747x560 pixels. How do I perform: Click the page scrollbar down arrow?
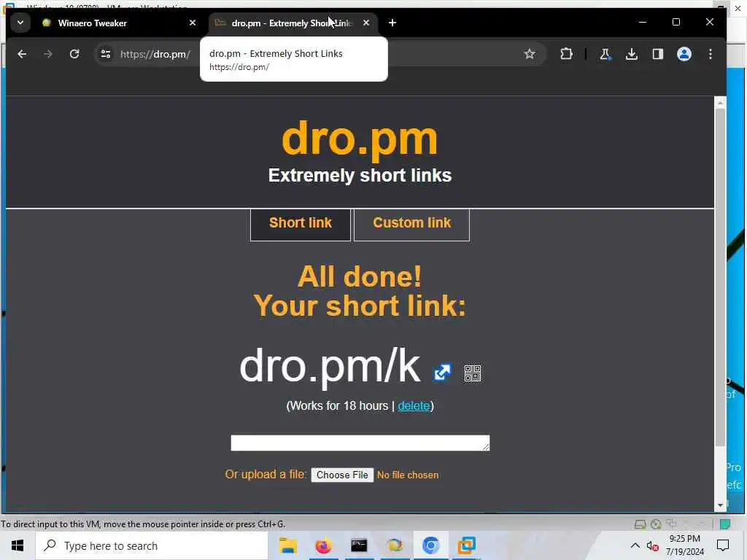(720, 505)
